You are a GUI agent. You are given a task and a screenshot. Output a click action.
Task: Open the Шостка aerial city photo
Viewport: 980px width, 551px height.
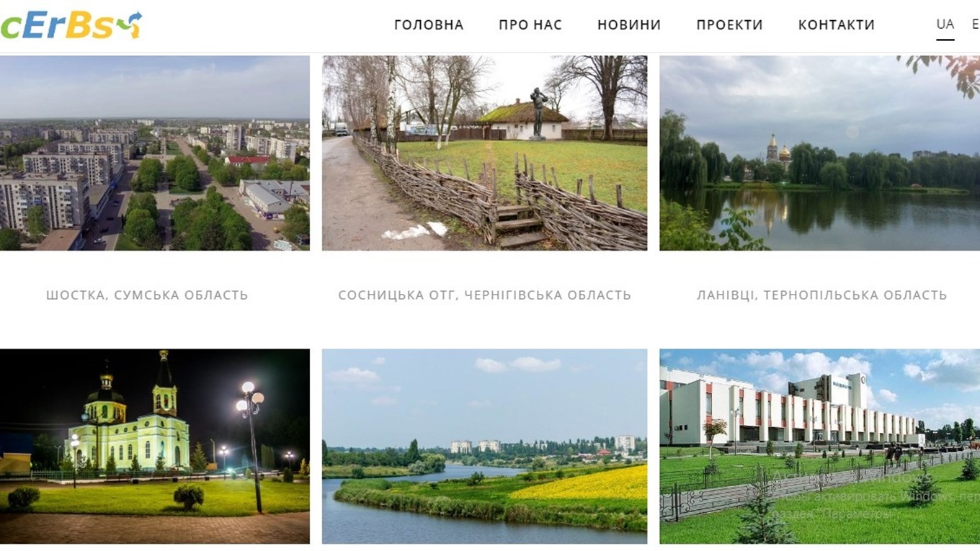point(155,153)
